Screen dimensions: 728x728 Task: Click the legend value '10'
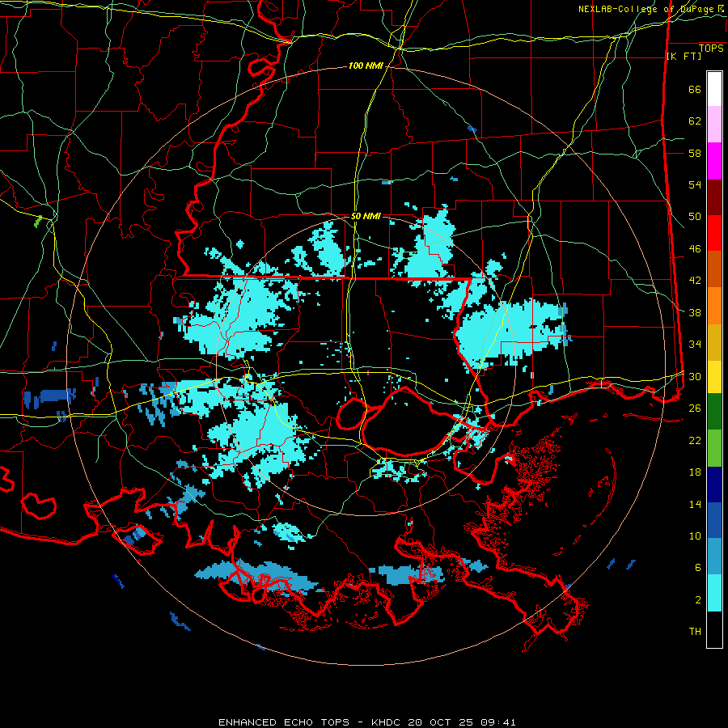coord(695,536)
